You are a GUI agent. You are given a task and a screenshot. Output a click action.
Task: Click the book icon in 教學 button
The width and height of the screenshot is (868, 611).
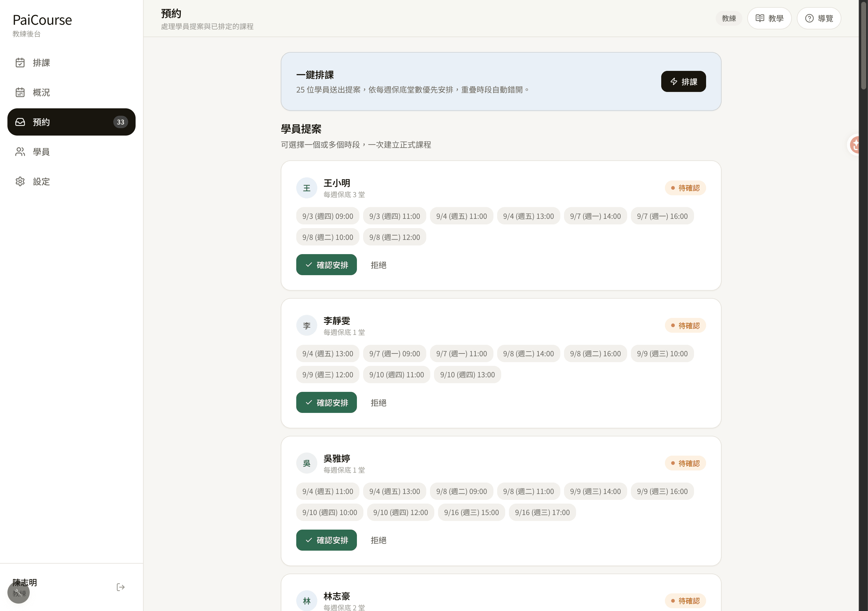coord(760,18)
